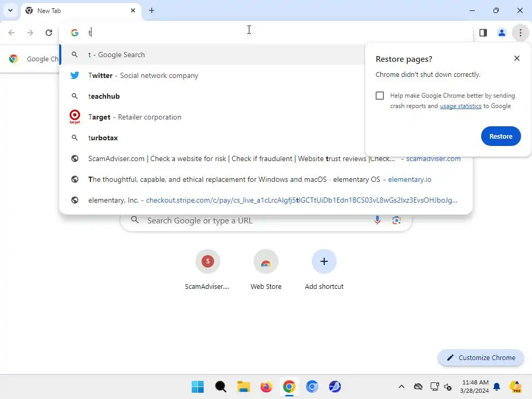Choose Twitter social network suggestion
Viewport: 532px width, 399px height.
coord(212,75)
